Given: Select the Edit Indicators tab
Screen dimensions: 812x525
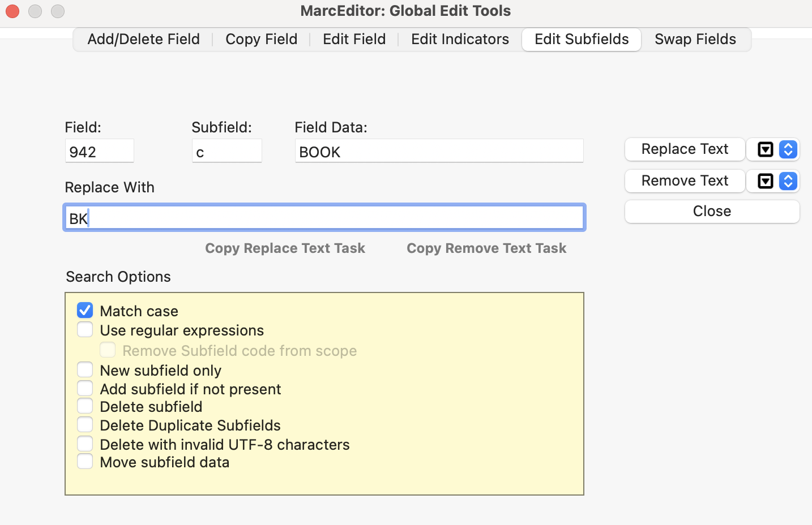Looking at the screenshot, I should (460, 39).
